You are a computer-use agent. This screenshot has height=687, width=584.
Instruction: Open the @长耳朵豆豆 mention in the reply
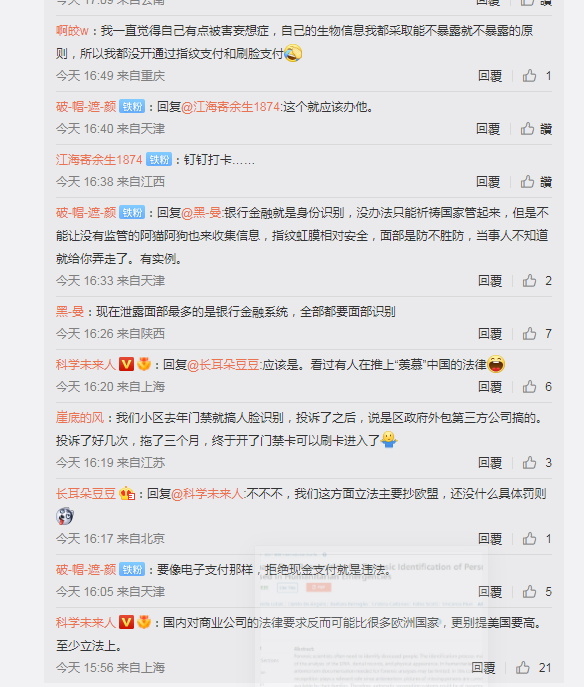coord(223,365)
